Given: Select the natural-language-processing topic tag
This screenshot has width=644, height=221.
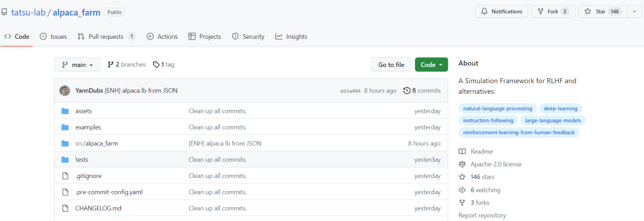Looking at the screenshot, I should 498,109.
